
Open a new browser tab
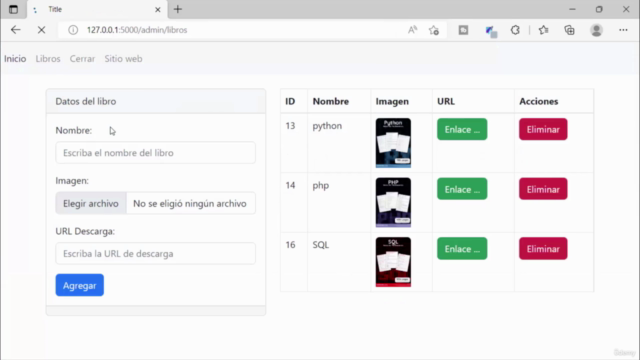pyautogui.click(x=178, y=9)
